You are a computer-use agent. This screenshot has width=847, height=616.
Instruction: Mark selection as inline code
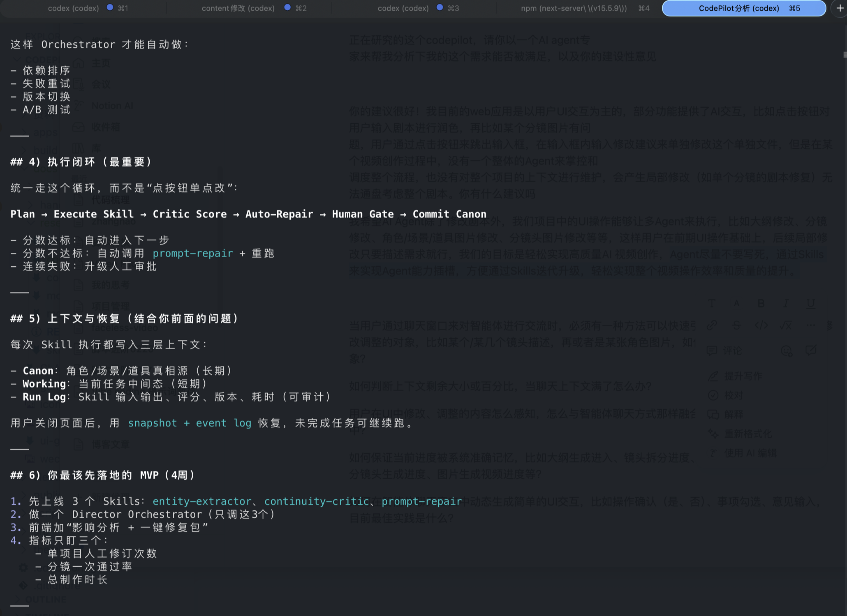click(x=761, y=325)
